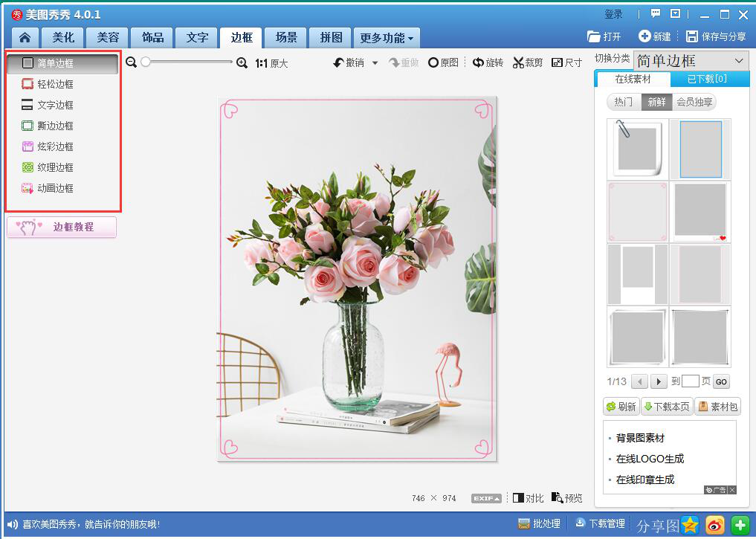Focus the page number input field

point(690,381)
